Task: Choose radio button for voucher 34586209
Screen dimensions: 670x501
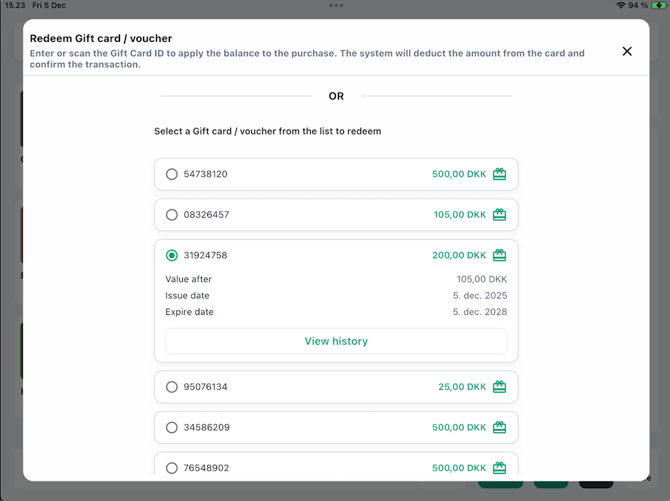Action: click(172, 428)
